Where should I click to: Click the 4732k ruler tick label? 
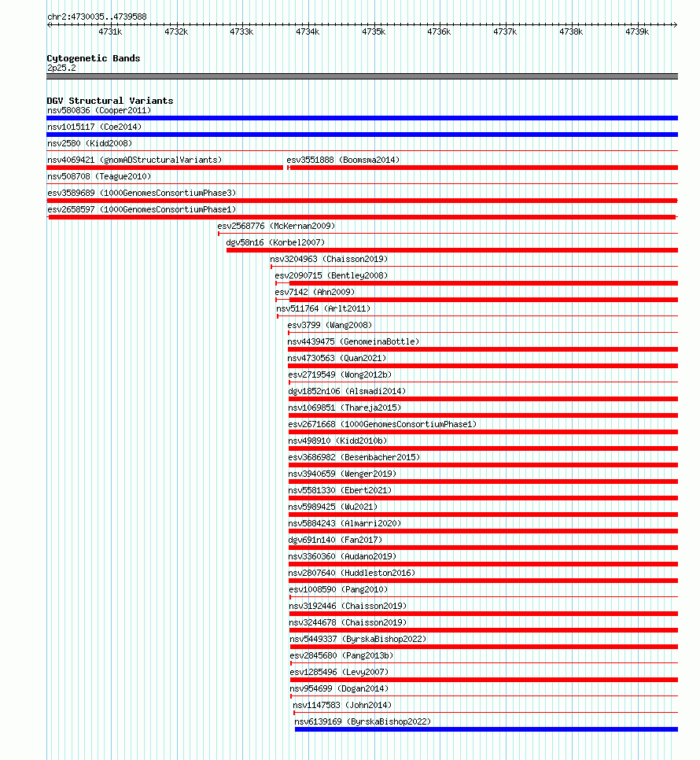[x=176, y=31]
